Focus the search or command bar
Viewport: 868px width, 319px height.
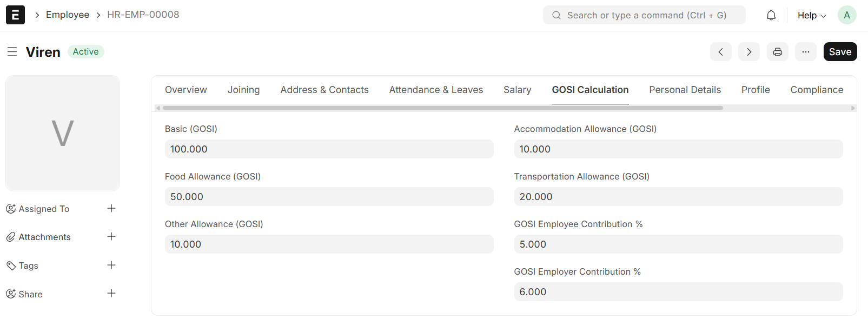click(x=644, y=15)
